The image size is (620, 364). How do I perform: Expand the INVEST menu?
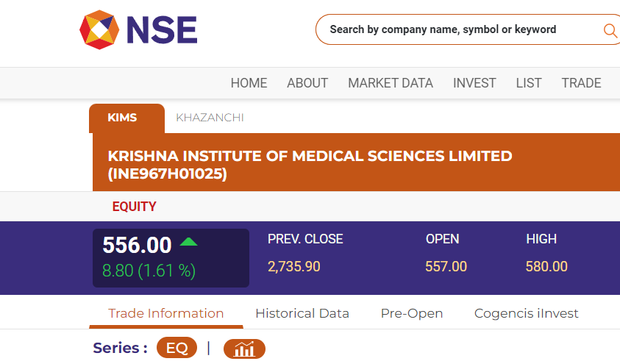[x=474, y=83]
